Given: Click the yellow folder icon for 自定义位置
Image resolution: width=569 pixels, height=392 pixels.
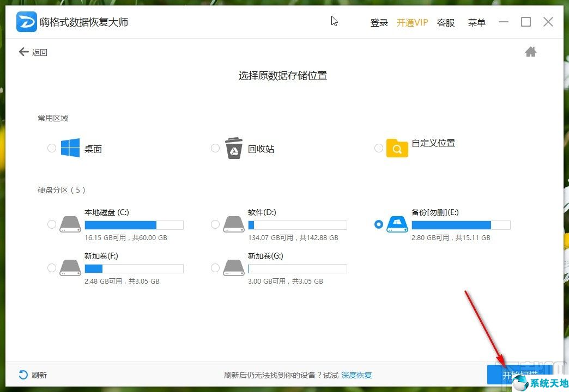Looking at the screenshot, I should pos(397,148).
